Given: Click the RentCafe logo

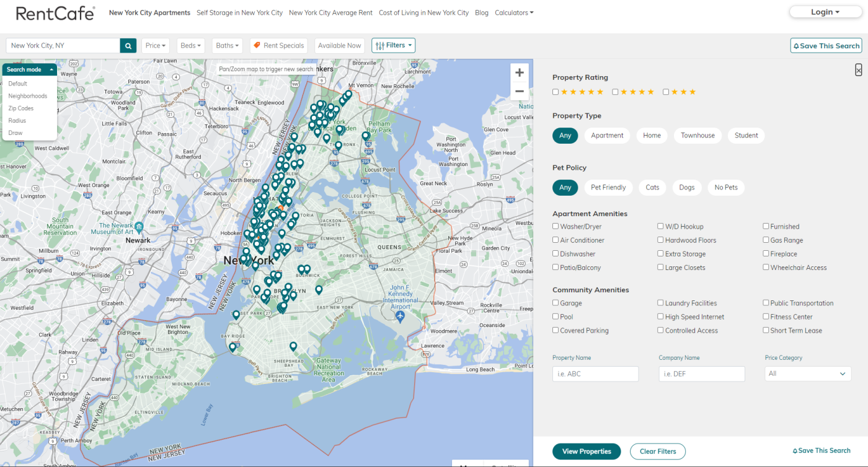Looking at the screenshot, I should coord(55,13).
